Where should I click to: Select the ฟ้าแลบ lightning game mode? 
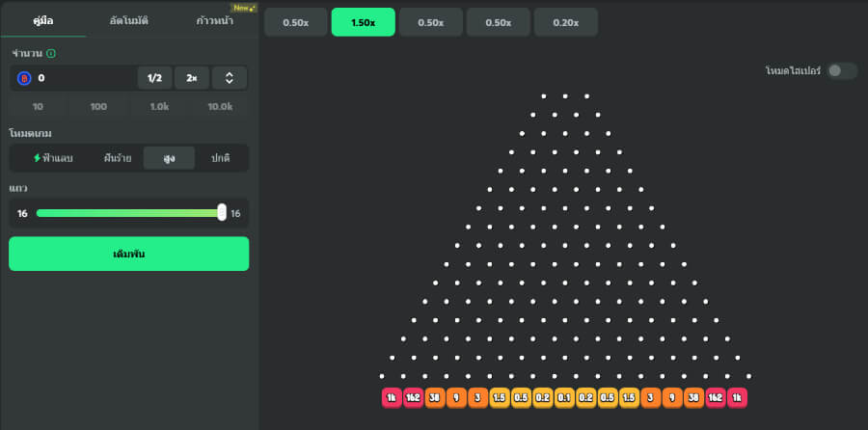pos(53,158)
